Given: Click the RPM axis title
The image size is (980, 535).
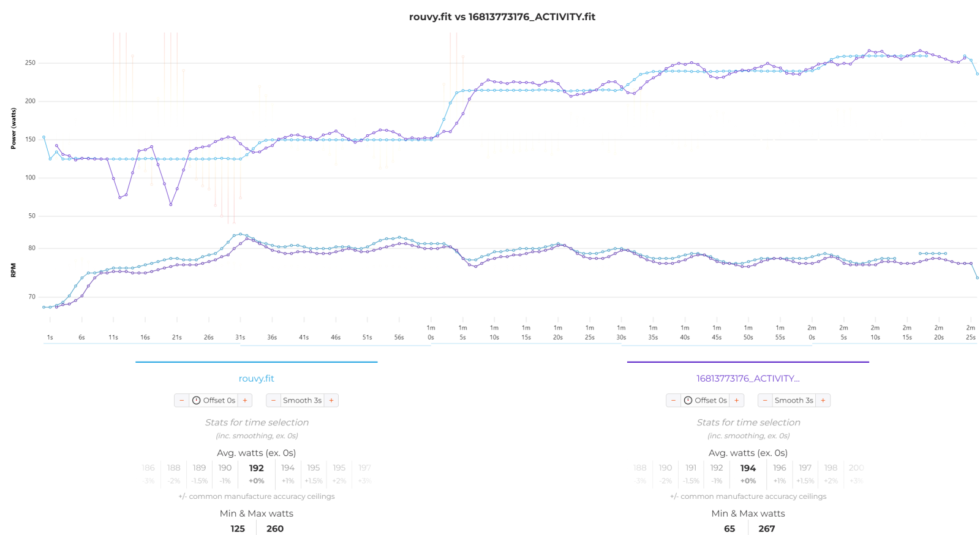Looking at the screenshot, I should click(x=13, y=271).
